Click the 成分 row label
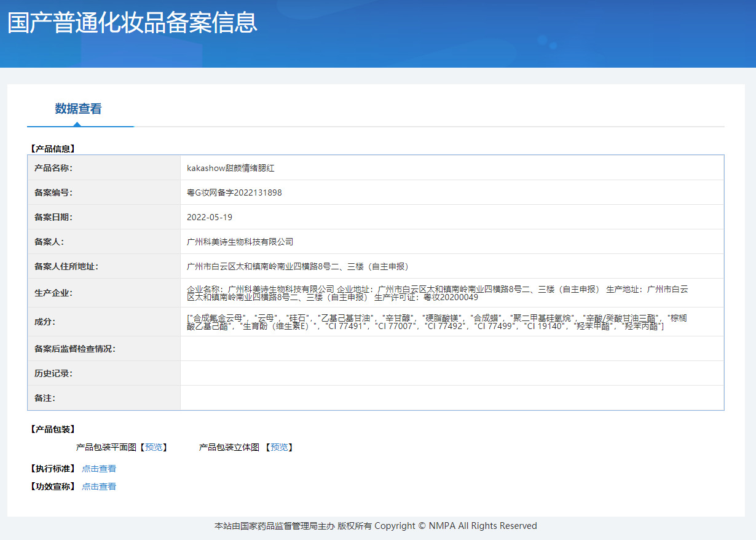 [45, 322]
